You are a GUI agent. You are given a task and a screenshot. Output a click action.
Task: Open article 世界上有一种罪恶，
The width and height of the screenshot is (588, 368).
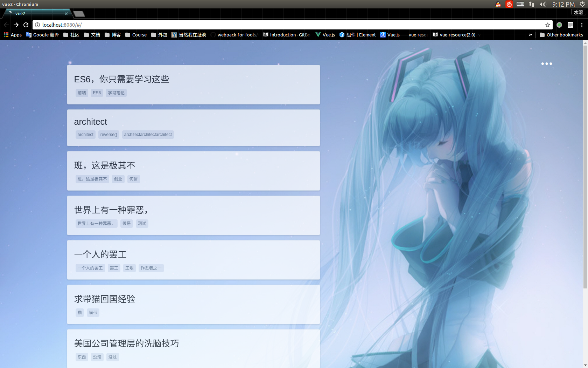112,210
